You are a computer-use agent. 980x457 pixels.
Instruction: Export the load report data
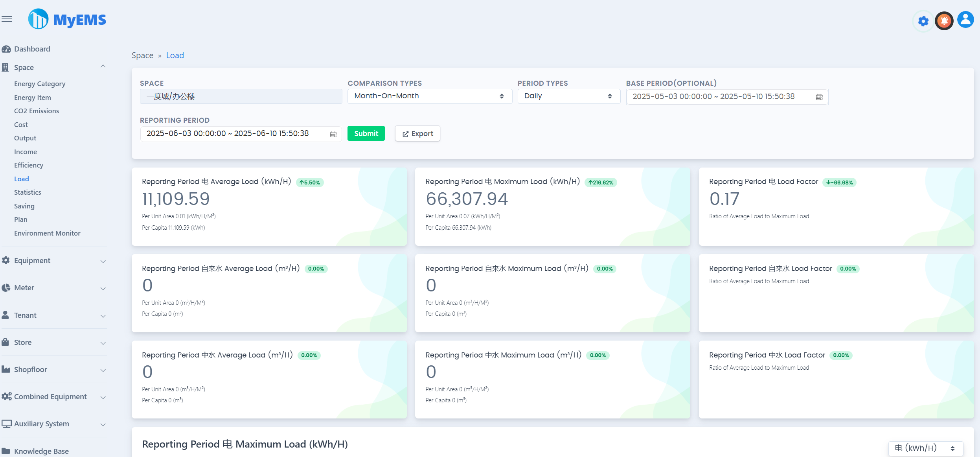point(417,133)
